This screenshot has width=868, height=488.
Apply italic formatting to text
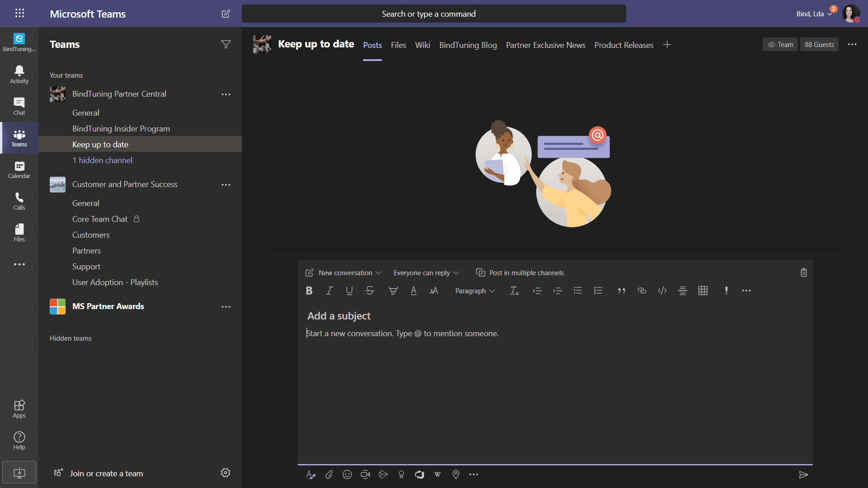330,291
